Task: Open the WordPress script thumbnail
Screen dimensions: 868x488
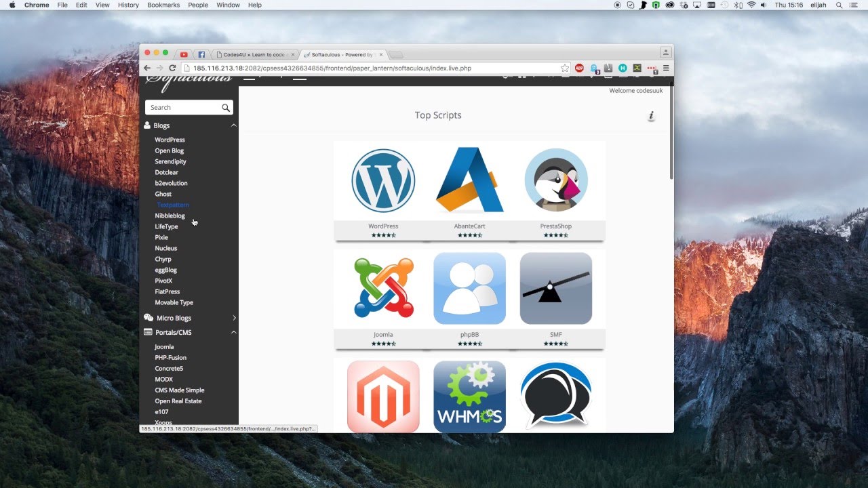Action: [383, 181]
